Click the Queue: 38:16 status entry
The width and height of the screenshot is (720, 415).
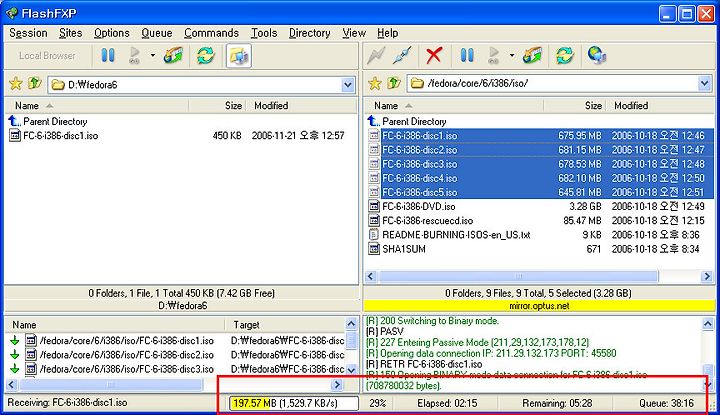666,404
